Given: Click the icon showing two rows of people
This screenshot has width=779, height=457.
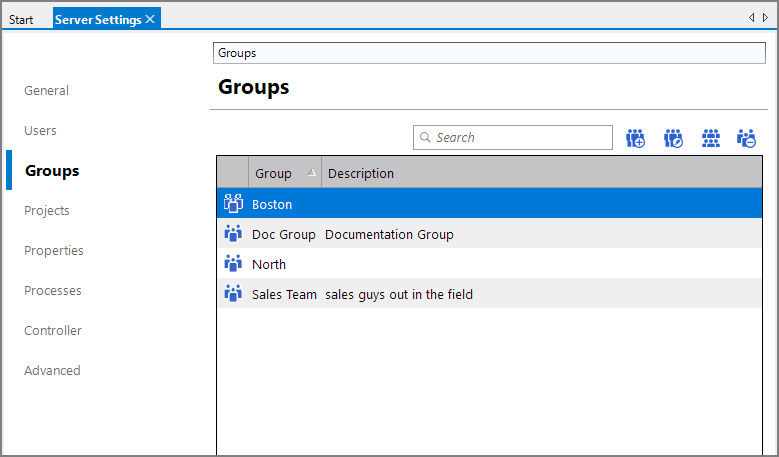Looking at the screenshot, I should pos(711,138).
